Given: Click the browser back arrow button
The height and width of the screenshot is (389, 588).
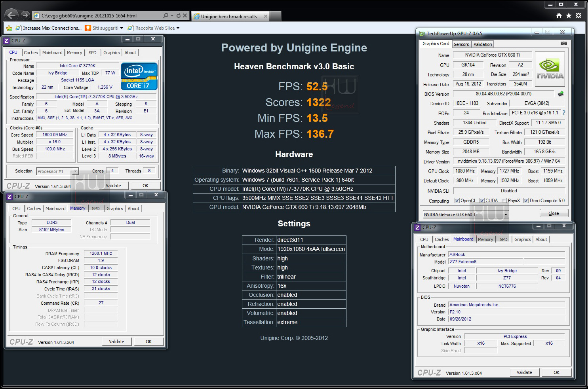Looking at the screenshot, I should point(11,15).
